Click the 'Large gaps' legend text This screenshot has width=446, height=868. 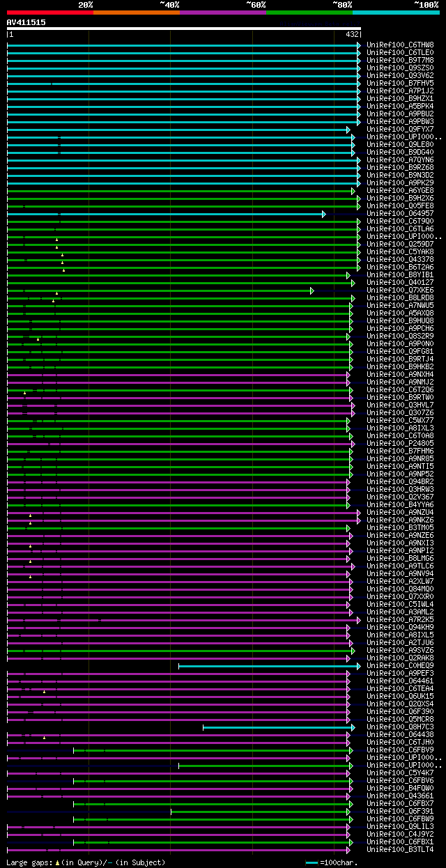click(28, 862)
